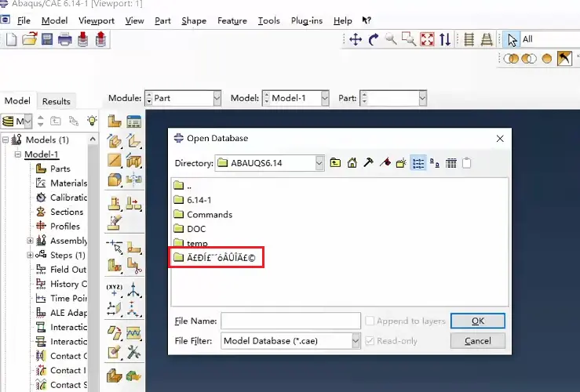Open the Module dropdown
This screenshot has width=580, height=392.
coord(217,98)
